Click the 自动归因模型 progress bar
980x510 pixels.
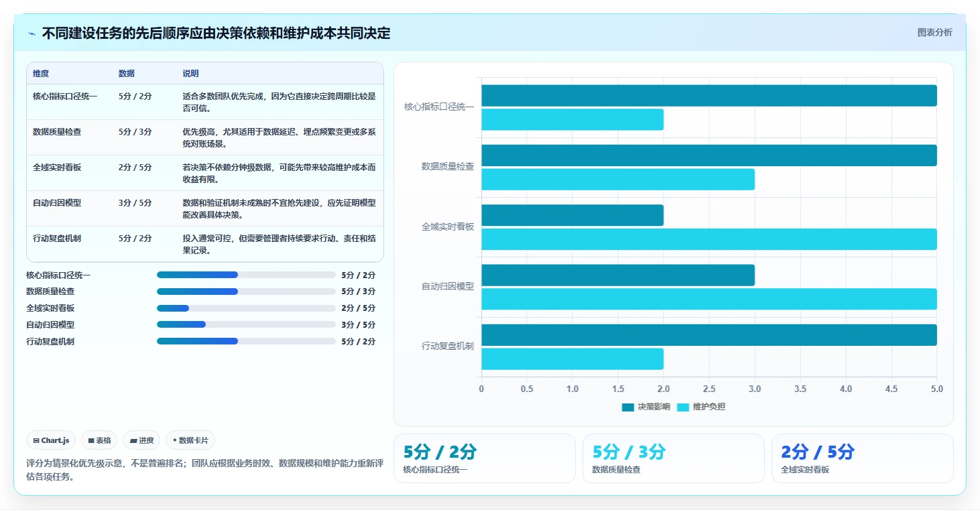(246, 324)
